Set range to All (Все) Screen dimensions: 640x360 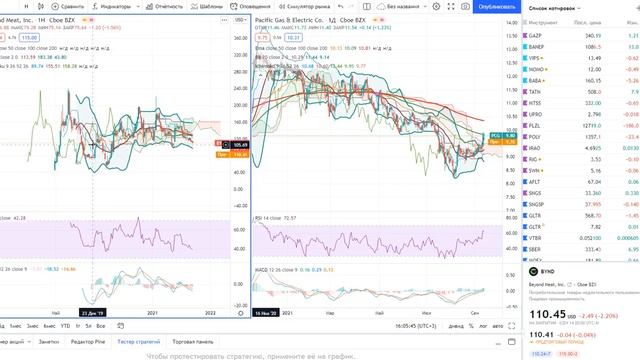click(x=100, y=326)
